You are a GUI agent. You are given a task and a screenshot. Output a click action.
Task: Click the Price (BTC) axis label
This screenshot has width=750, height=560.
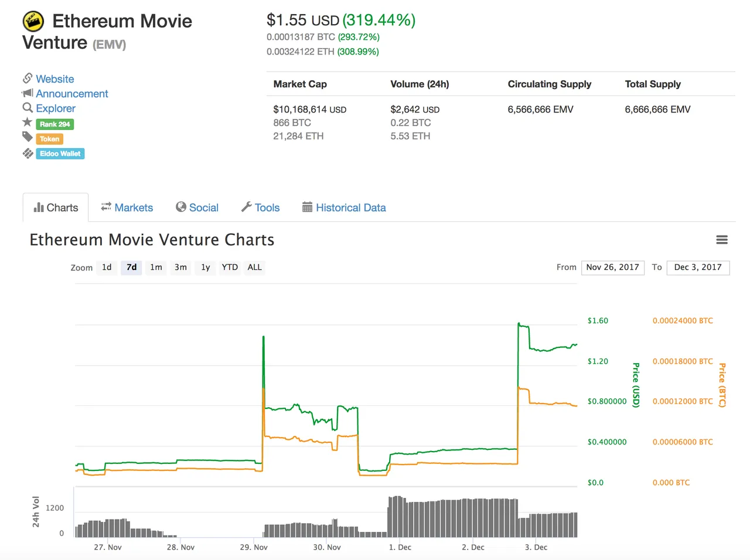722,385
